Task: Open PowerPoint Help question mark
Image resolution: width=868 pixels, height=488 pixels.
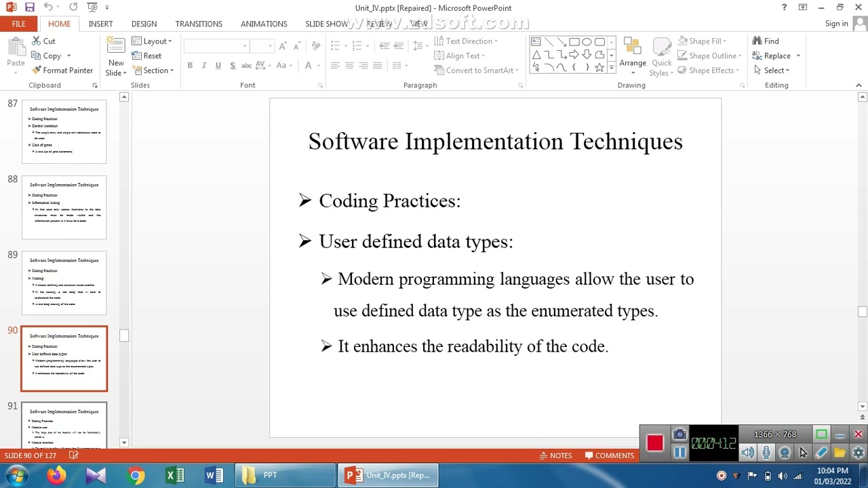Action: (784, 7)
